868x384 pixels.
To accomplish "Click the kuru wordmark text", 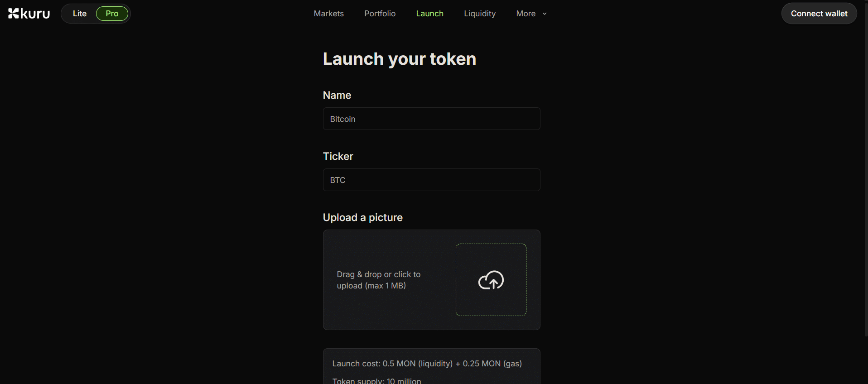I will pos(35,14).
